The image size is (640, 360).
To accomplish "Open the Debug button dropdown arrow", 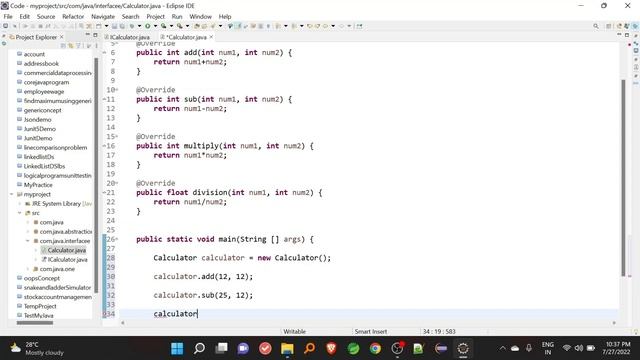I will (140, 26).
